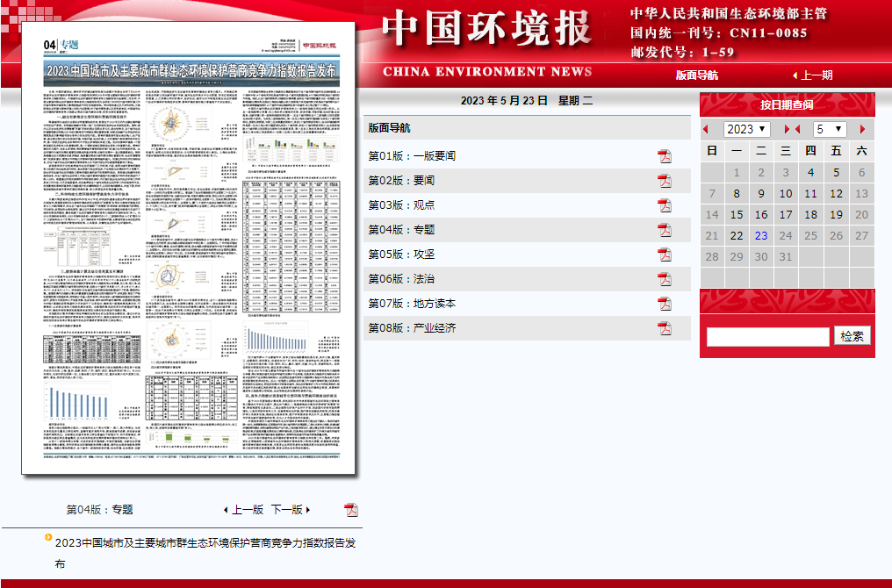Open 第02版：要闻 link
892x588 pixels.
tap(401, 180)
